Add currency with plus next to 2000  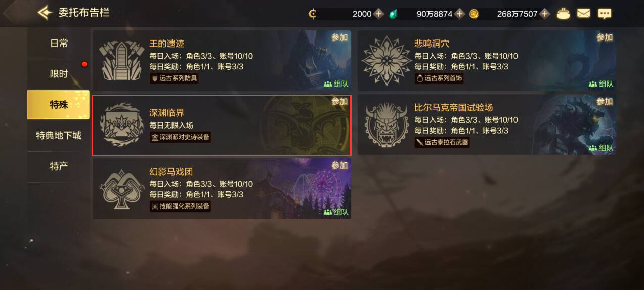379,14
